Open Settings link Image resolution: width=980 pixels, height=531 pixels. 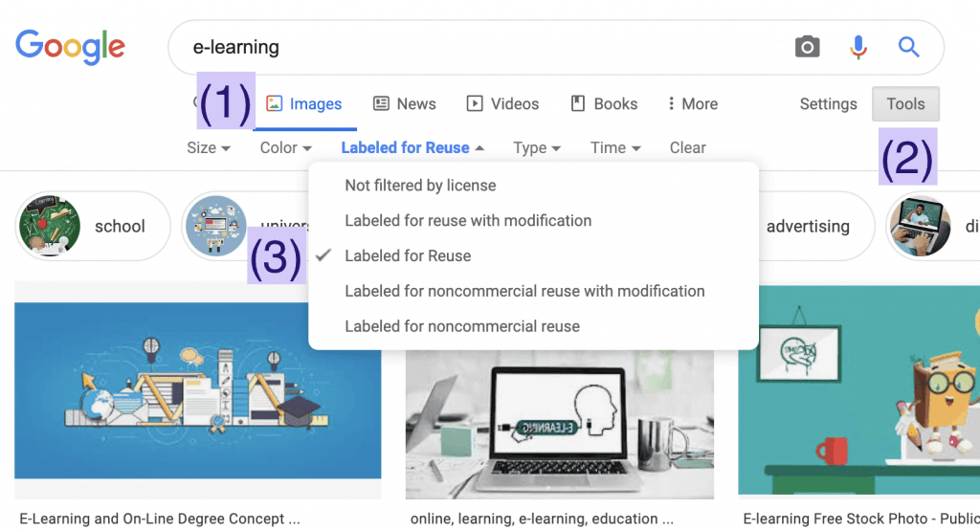pyautogui.click(x=828, y=103)
